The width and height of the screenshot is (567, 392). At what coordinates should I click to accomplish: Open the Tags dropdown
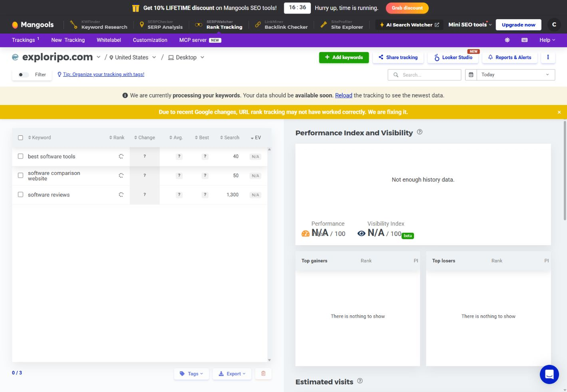pyautogui.click(x=191, y=373)
